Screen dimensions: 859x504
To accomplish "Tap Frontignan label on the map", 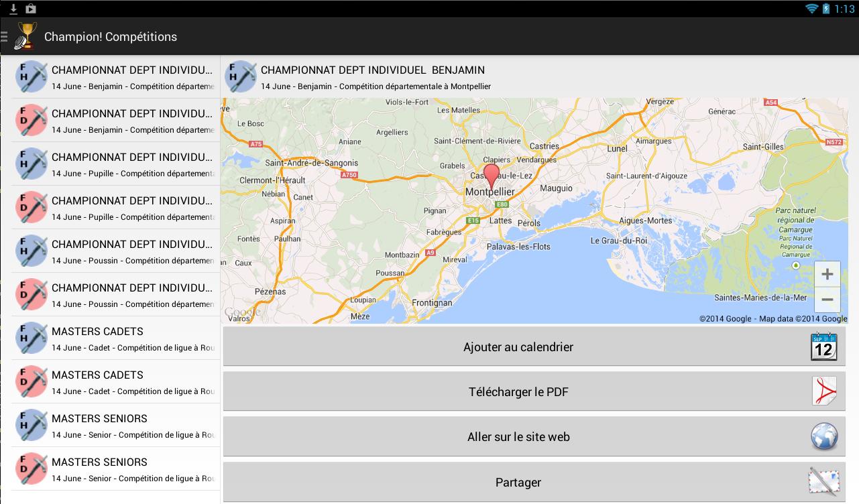I will [432, 302].
